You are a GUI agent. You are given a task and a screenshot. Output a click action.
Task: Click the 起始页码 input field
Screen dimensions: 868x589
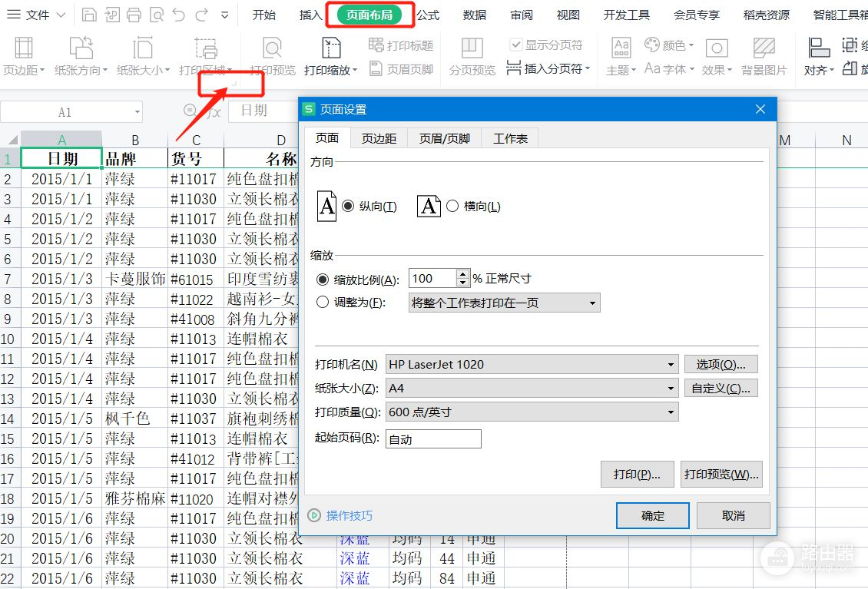click(x=433, y=439)
